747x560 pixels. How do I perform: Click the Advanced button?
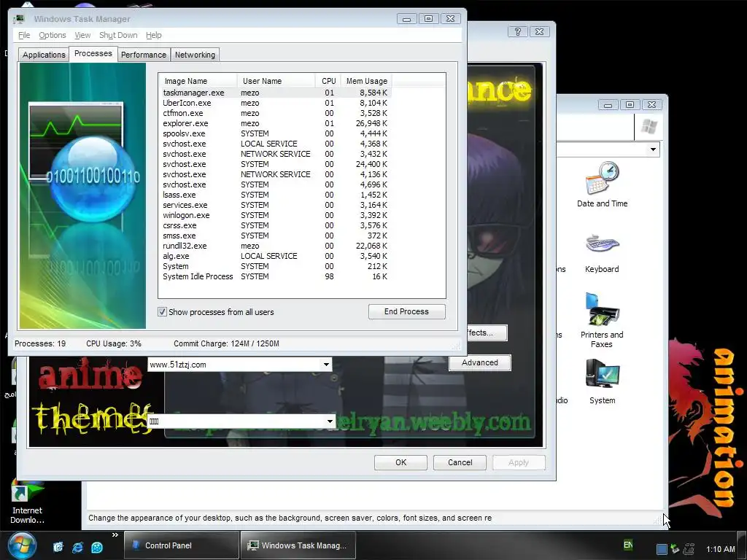[x=480, y=362]
